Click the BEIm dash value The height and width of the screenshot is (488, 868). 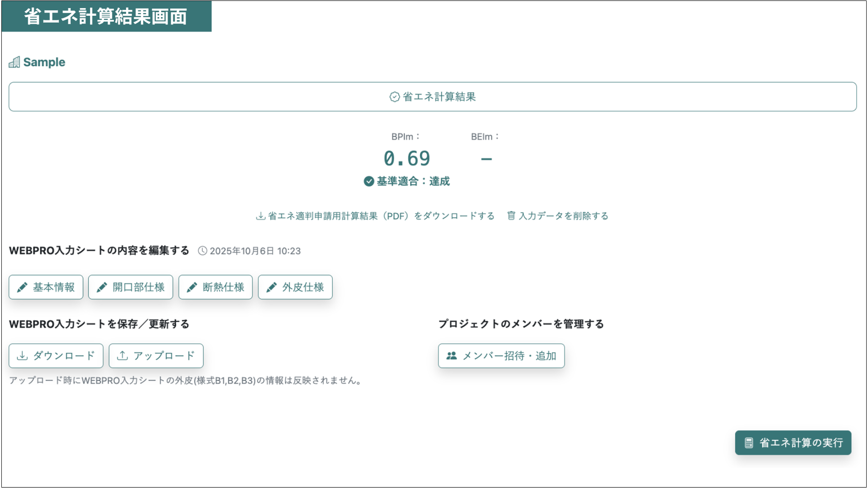tap(486, 158)
